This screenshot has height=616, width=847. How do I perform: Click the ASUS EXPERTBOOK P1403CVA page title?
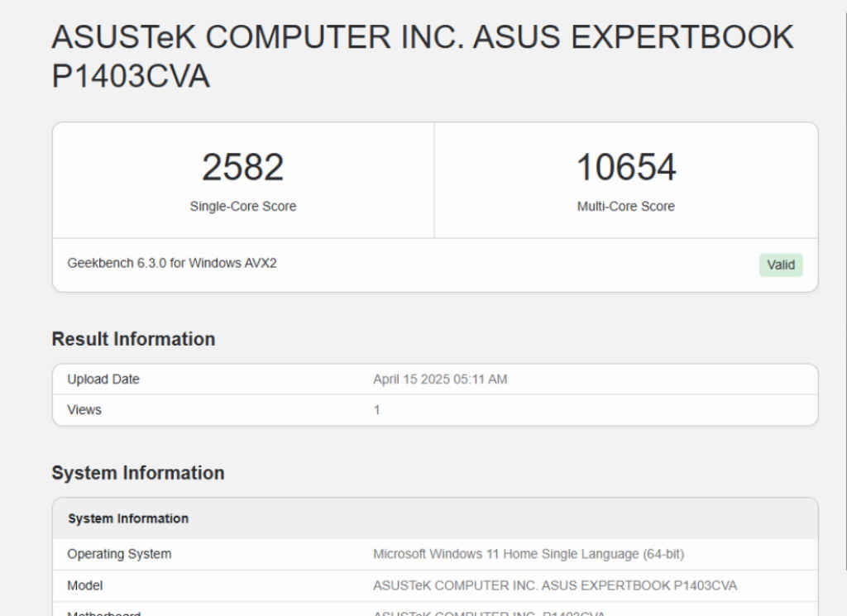click(x=423, y=56)
